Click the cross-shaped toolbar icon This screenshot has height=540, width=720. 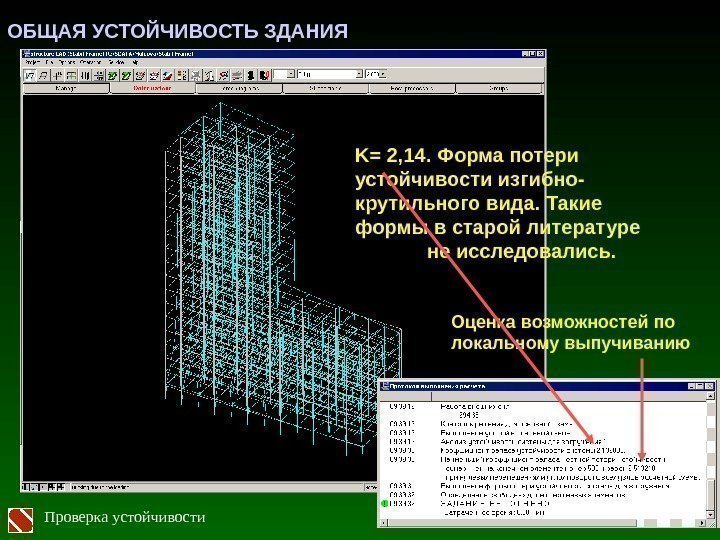click(x=57, y=75)
